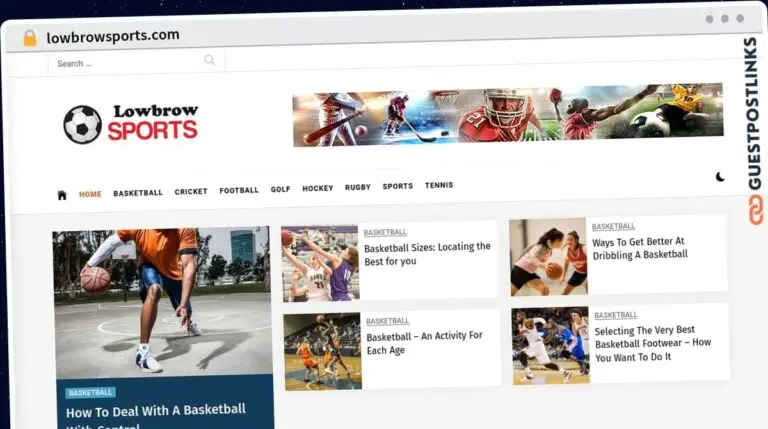Image resolution: width=768 pixels, height=429 pixels.
Task: Click the sports collage banner image
Action: pos(508,116)
